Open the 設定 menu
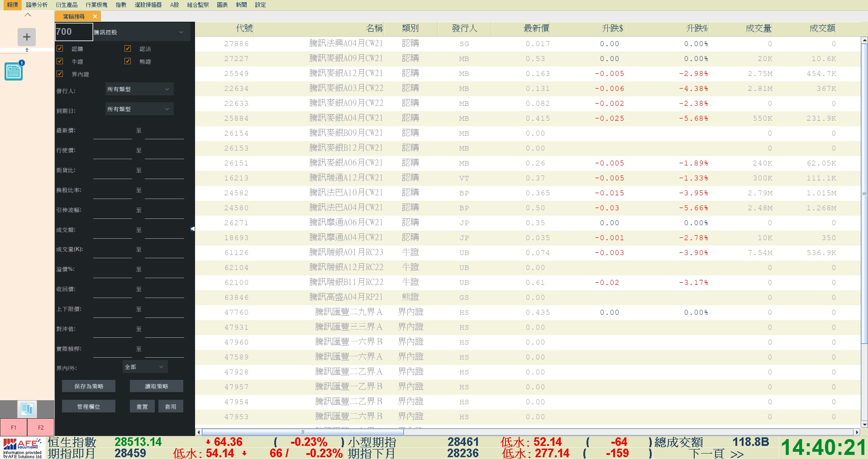 coord(260,5)
